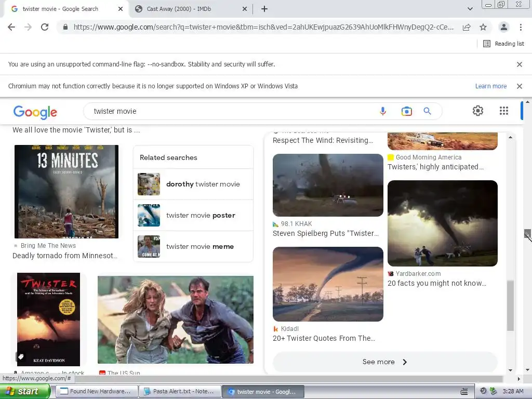Viewport: 532px width, 399px height.
Task: Click Steven Spielberg Puts "Twister" caption
Action: (x=326, y=233)
